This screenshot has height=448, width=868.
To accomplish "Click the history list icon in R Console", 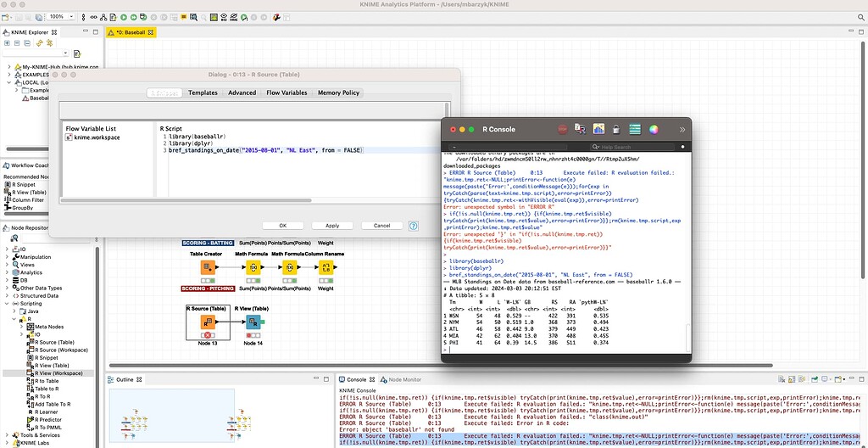I will click(634, 129).
